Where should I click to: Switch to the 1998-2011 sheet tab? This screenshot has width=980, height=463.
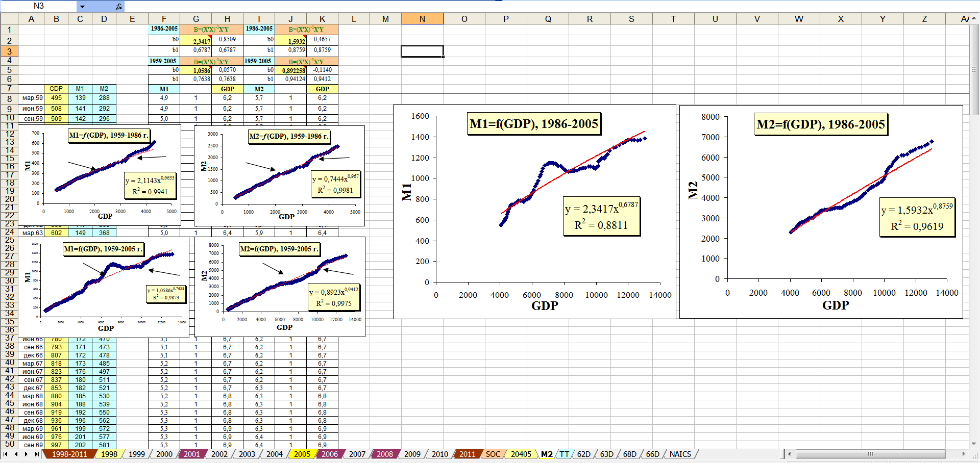pyautogui.click(x=69, y=454)
